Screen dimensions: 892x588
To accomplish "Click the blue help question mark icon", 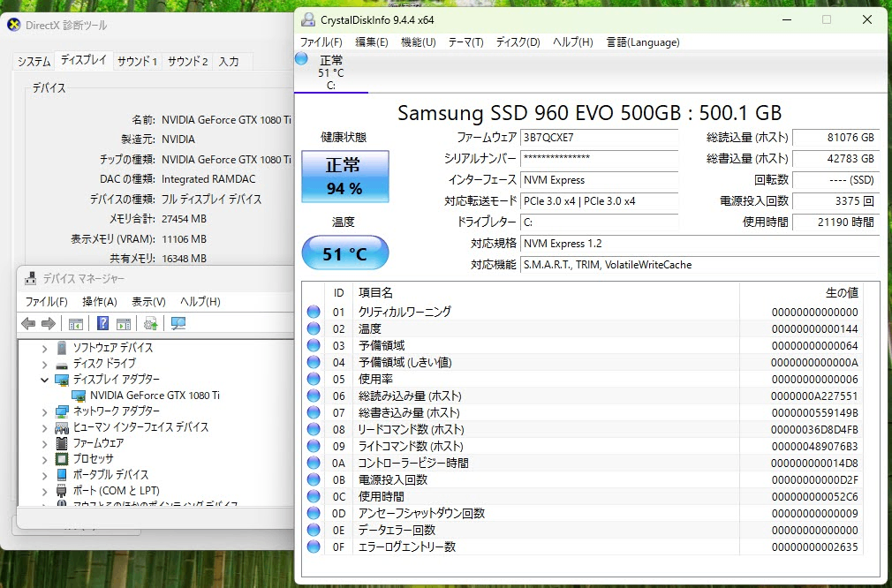I will [102, 323].
